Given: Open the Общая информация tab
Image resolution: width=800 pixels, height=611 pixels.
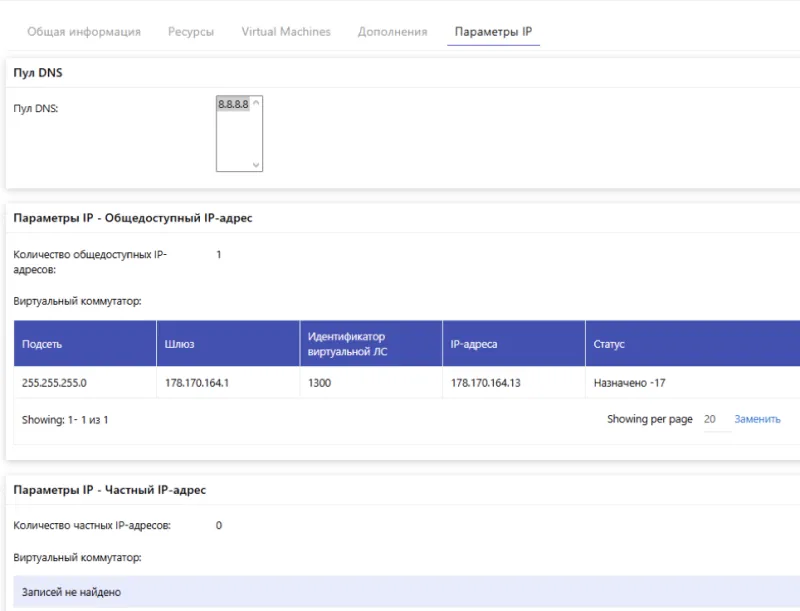Looking at the screenshot, I should (x=84, y=32).
